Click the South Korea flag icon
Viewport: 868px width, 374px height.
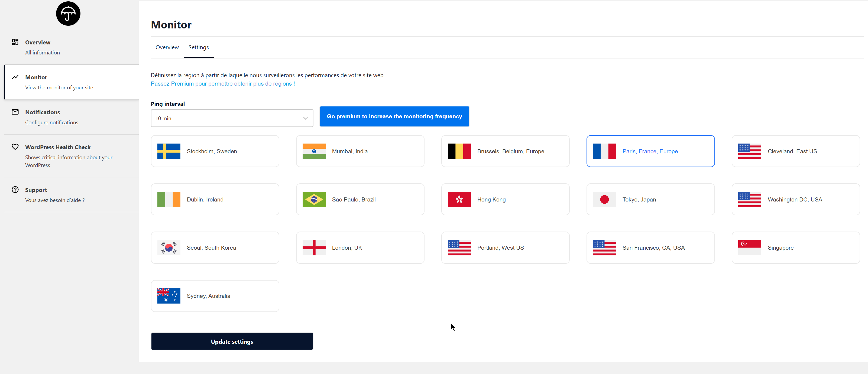[x=169, y=248]
